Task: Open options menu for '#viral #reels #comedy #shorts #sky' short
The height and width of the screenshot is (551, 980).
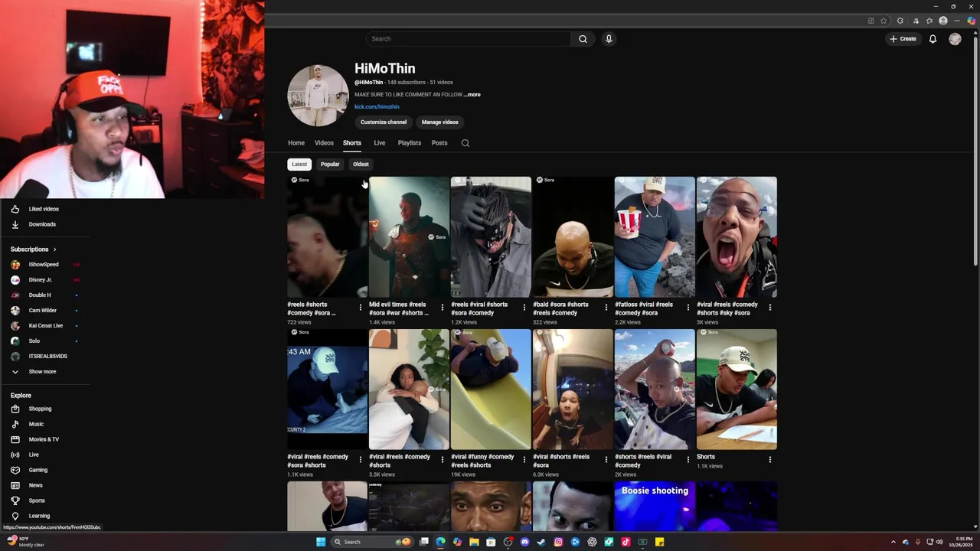Action: pos(769,308)
